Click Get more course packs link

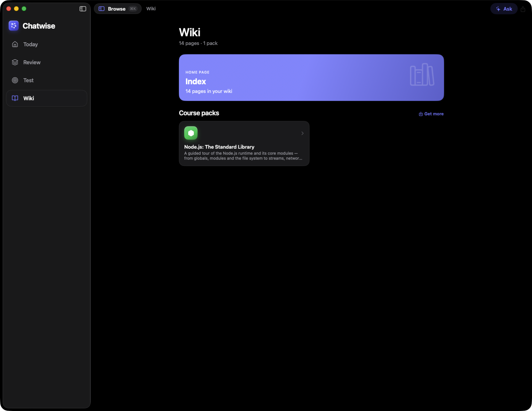431,114
